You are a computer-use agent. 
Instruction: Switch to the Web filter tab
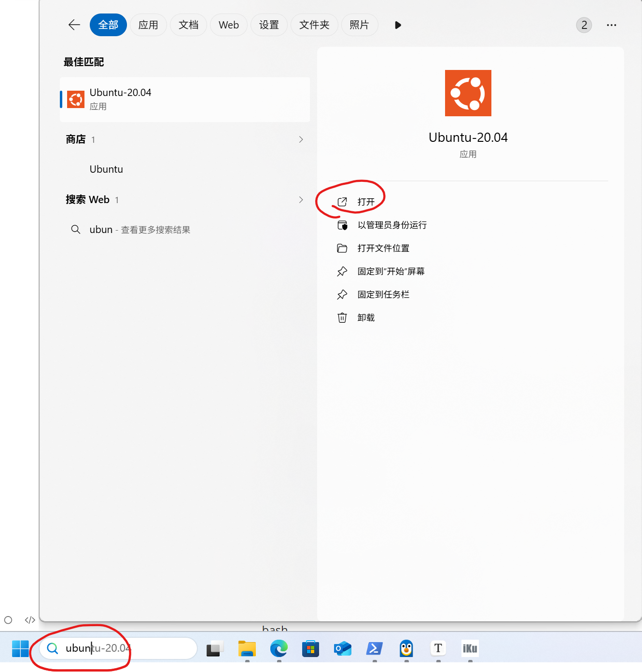(x=229, y=25)
